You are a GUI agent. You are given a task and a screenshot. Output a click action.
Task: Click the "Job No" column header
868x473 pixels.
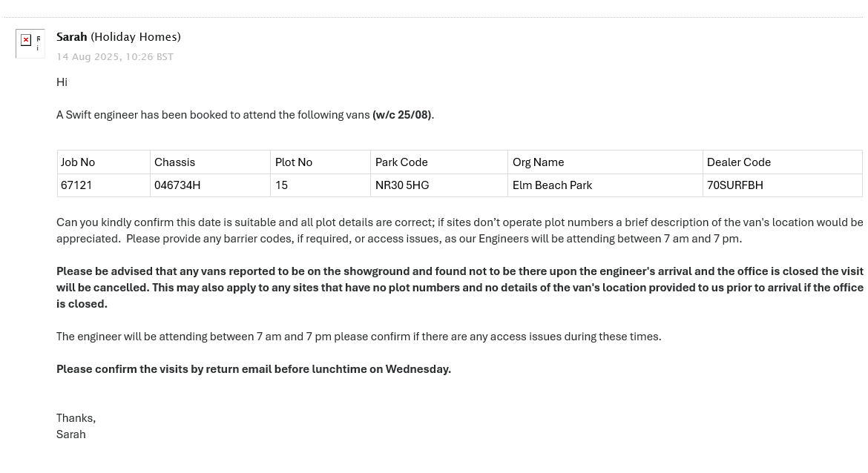point(78,162)
